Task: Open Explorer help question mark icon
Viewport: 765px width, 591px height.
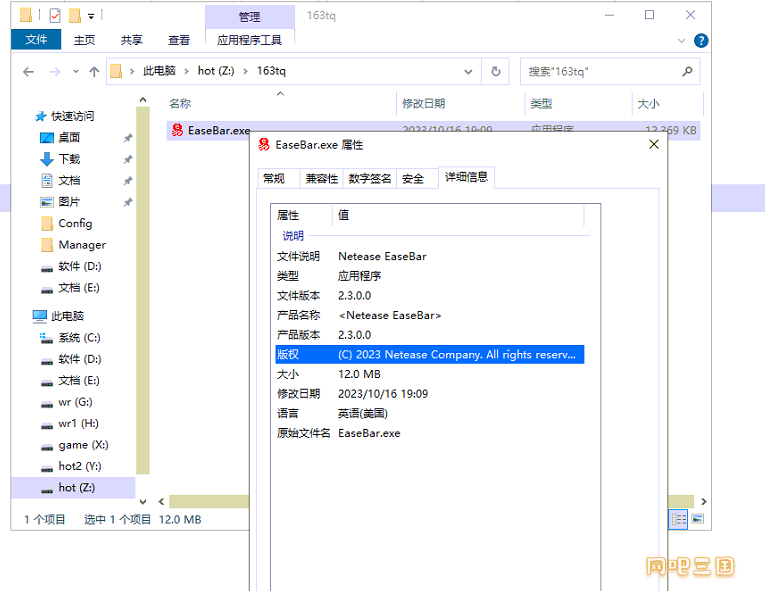Action: (x=701, y=41)
